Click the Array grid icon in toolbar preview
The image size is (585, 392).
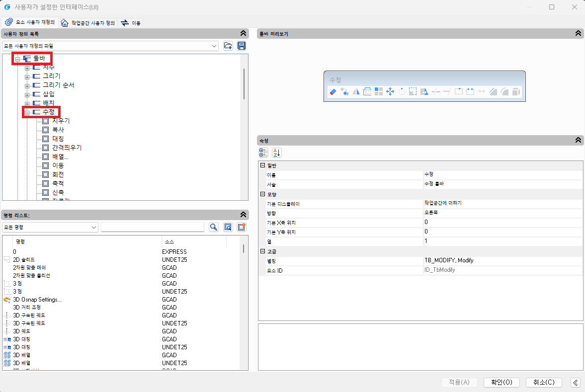click(x=379, y=92)
